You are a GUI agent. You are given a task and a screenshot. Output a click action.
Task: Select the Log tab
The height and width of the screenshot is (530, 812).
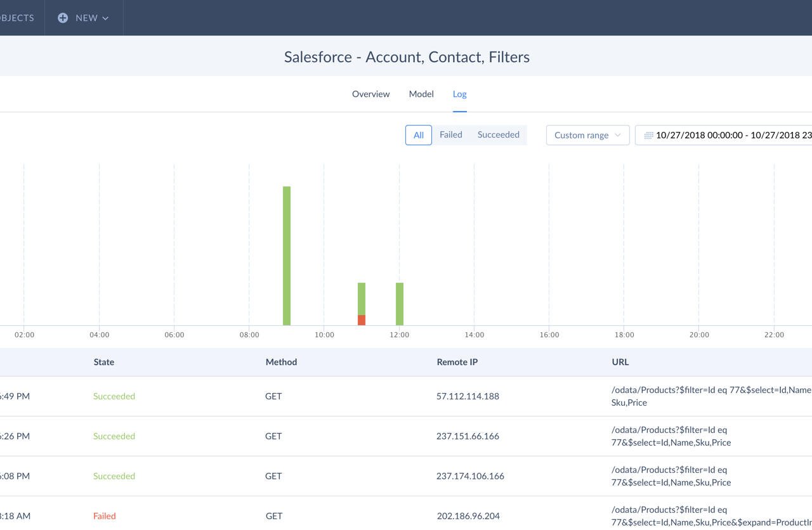(x=459, y=94)
